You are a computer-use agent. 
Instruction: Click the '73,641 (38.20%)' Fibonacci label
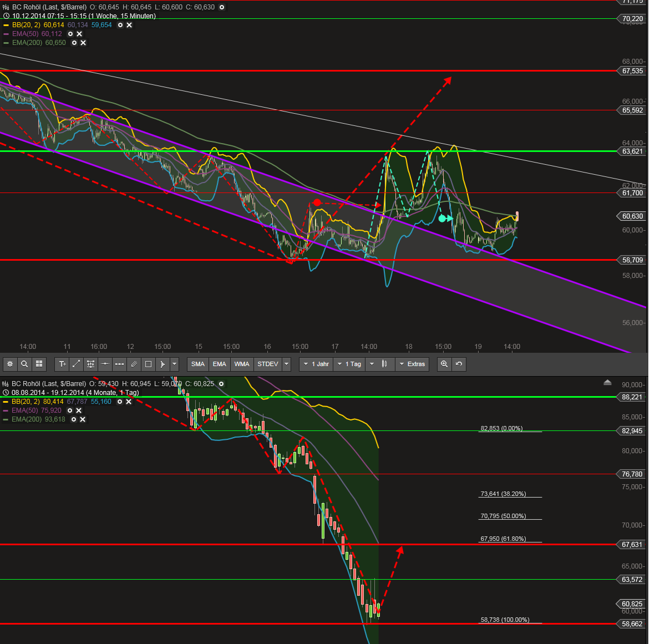coord(503,494)
